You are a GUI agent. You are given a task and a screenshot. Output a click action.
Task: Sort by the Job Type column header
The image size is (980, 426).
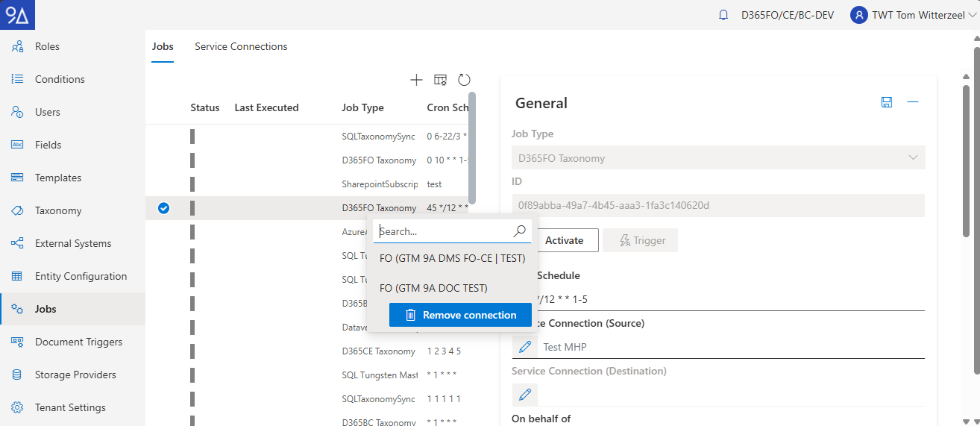(x=362, y=107)
